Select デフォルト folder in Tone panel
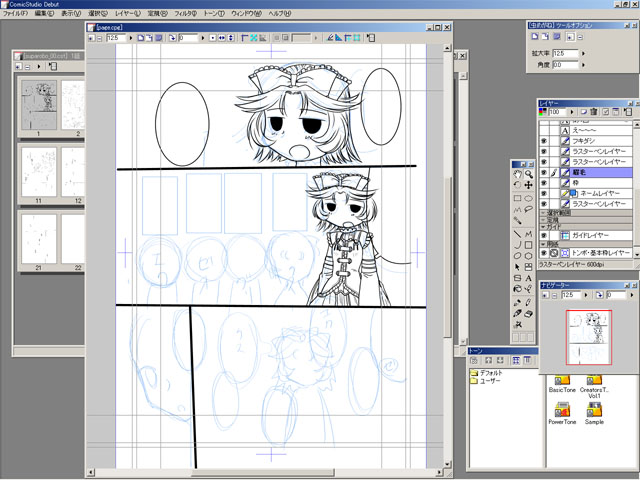The image size is (640, 480). (x=487, y=373)
